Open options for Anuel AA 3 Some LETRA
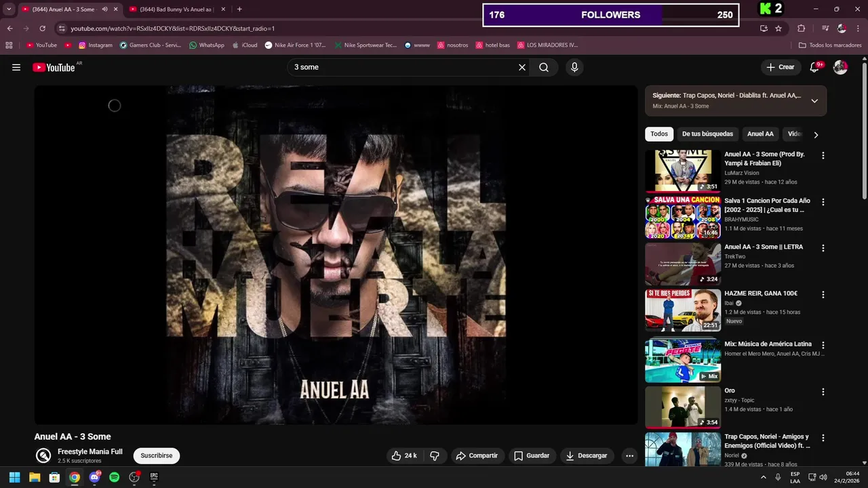This screenshot has height=488, width=868. coord(823,248)
